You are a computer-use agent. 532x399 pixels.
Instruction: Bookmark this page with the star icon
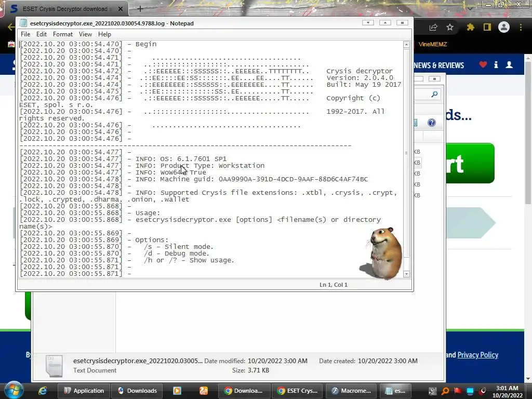[450, 27]
